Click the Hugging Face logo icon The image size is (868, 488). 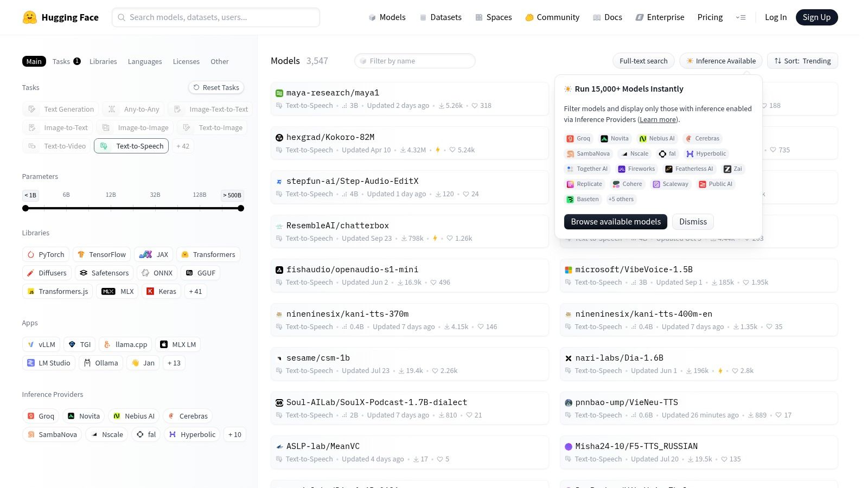pos(30,17)
